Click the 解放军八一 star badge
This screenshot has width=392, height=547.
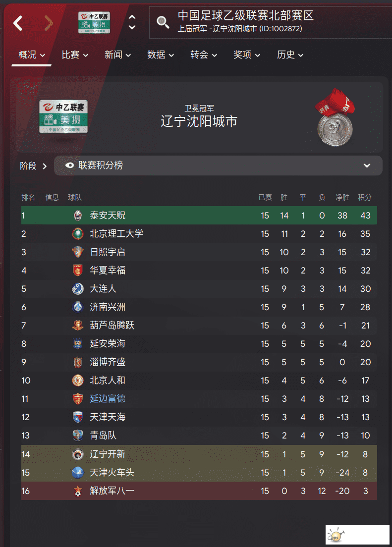(78, 491)
